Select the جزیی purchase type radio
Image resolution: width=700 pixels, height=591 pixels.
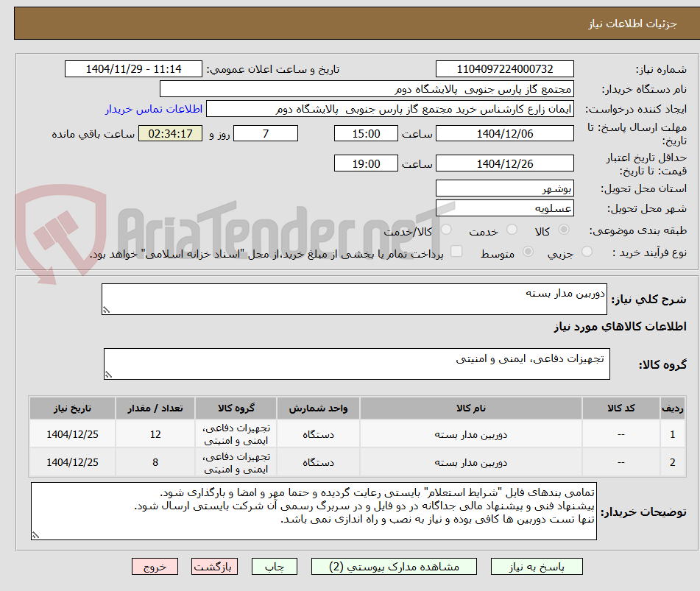[x=587, y=252]
